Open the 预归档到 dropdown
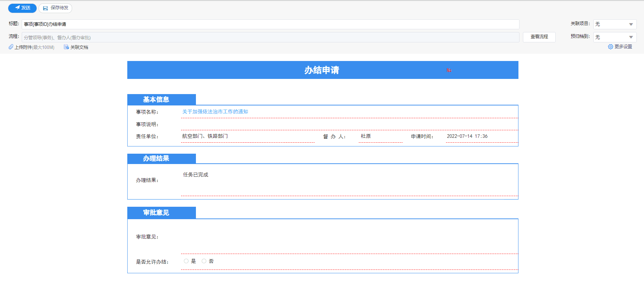The image size is (644, 306). click(x=615, y=37)
